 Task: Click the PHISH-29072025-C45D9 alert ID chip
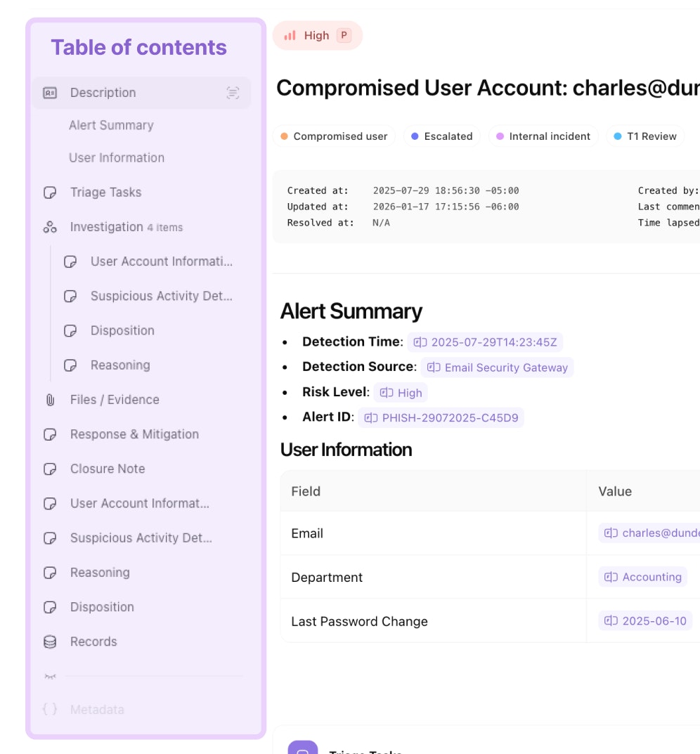pos(441,418)
